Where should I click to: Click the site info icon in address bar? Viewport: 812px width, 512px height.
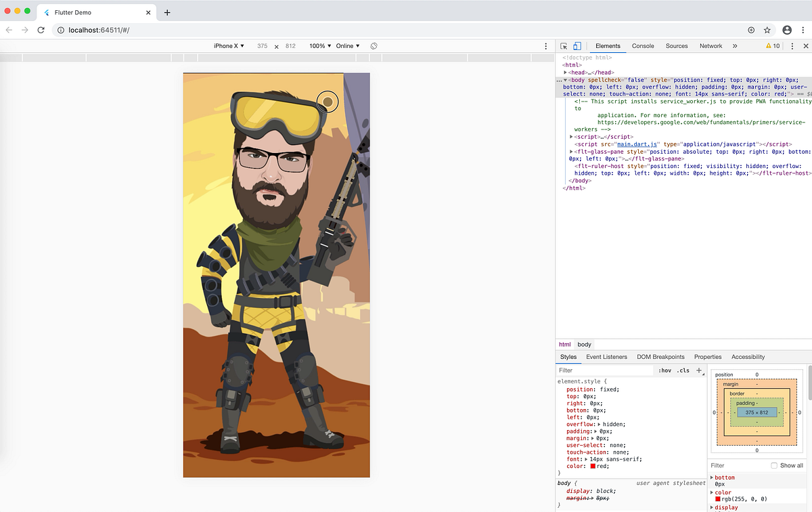tap(60, 30)
